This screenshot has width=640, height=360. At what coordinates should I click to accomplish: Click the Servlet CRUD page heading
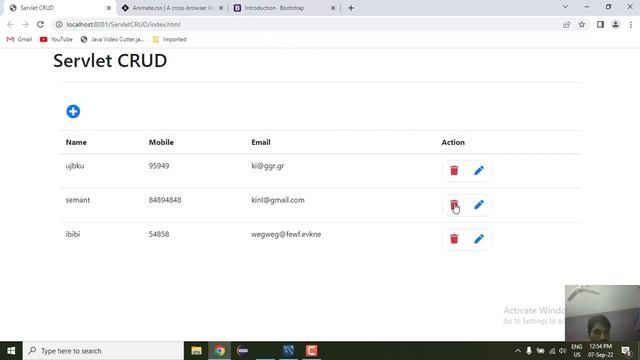[110, 60]
